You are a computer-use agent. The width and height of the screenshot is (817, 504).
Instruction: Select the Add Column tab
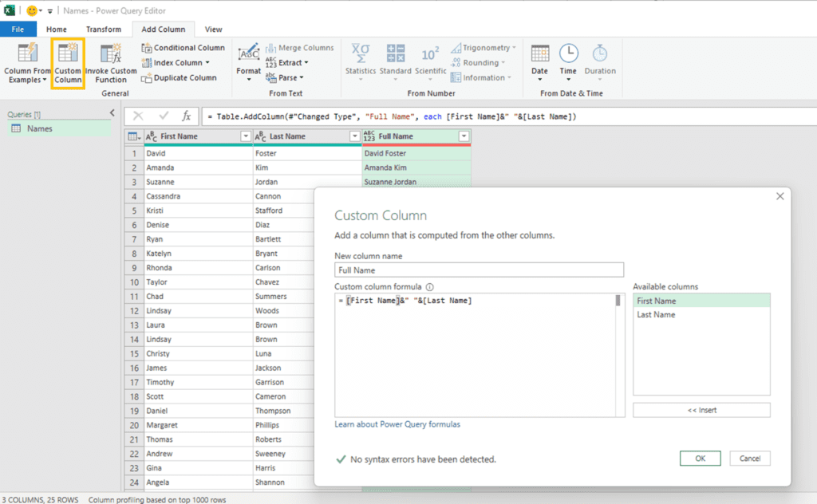pyautogui.click(x=163, y=30)
